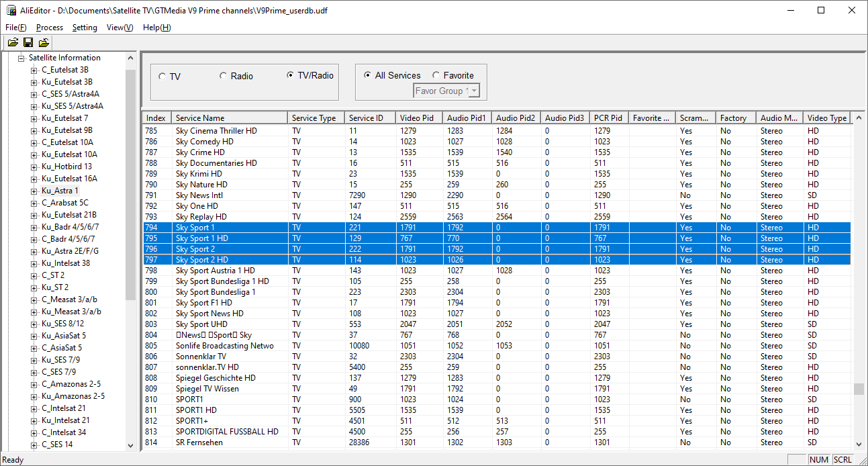The height and width of the screenshot is (466, 868).
Task: Sort by the Index column header
Action: tap(157, 118)
